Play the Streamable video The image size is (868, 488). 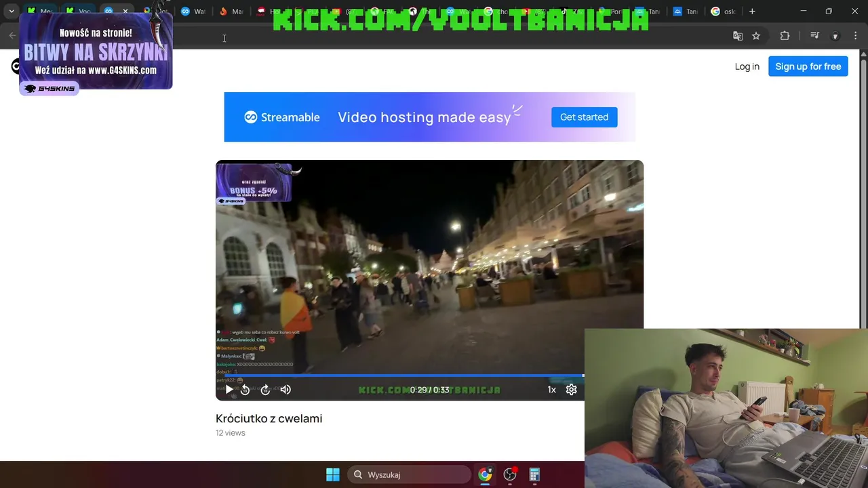(229, 390)
